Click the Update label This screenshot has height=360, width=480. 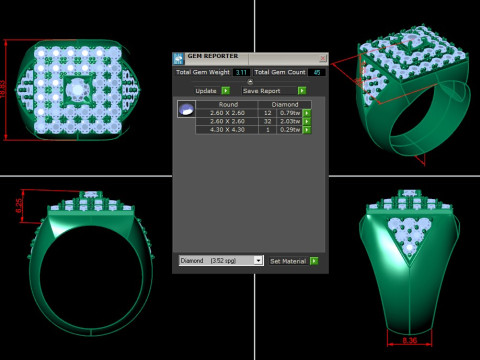(x=206, y=91)
